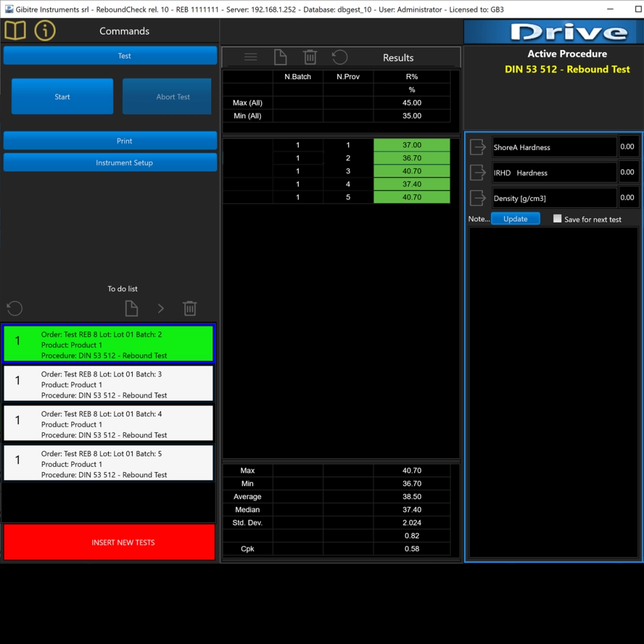Refresh the To do list
Screen dimensions: 644x644
pyautogui.click(x=15, y=308)
